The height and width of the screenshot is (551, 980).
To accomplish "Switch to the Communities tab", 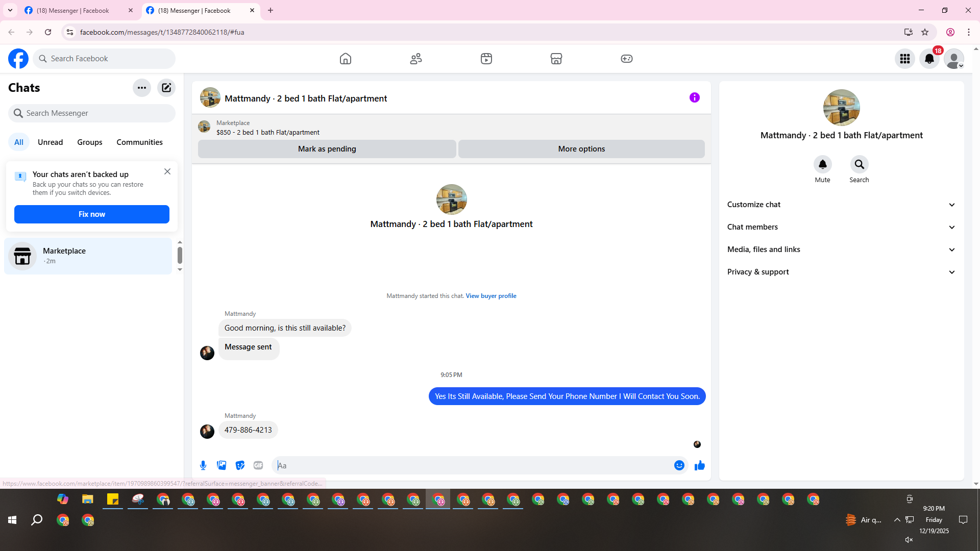I will pos(139,142).
